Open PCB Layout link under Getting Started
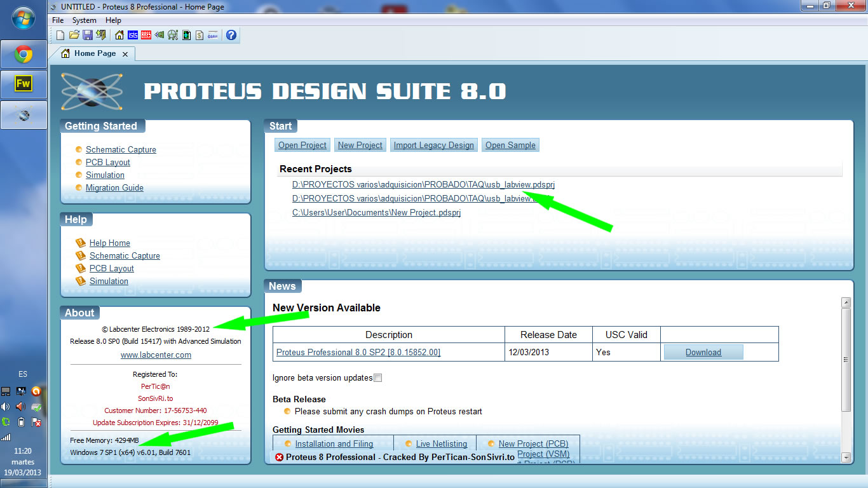 pos(108,162)
